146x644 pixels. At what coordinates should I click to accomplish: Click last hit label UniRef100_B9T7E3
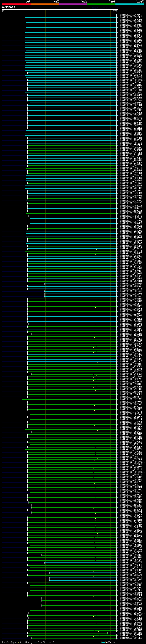click(131, 638)
